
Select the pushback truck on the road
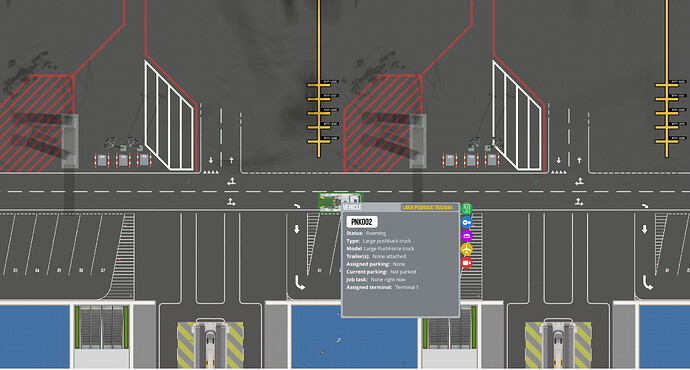click(340, 203)
